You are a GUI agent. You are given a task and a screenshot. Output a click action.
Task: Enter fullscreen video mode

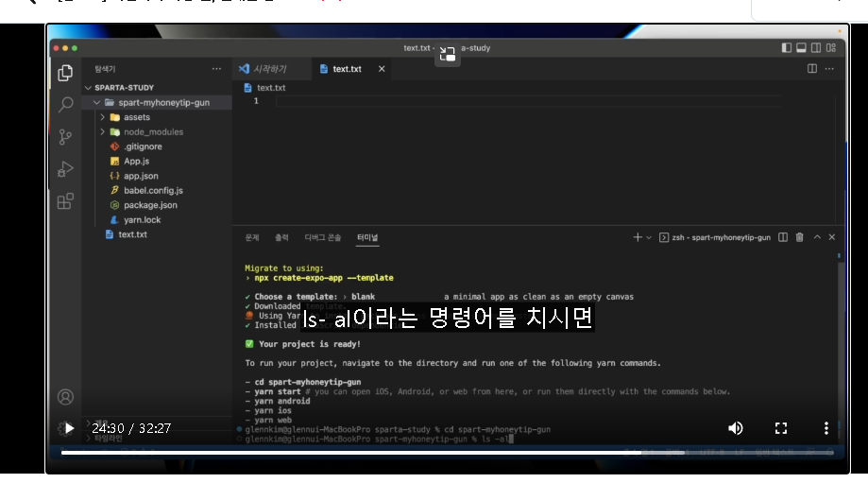click(x=780, y=428)
